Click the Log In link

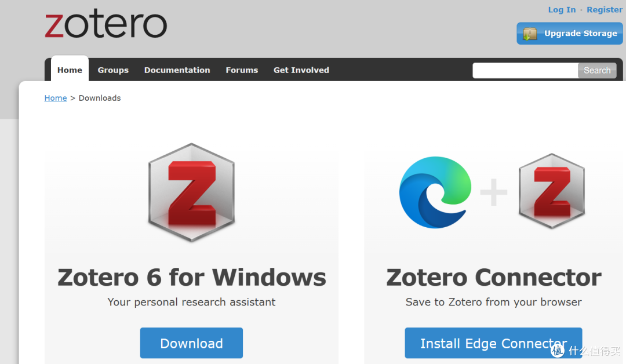[x=562, y=10]
